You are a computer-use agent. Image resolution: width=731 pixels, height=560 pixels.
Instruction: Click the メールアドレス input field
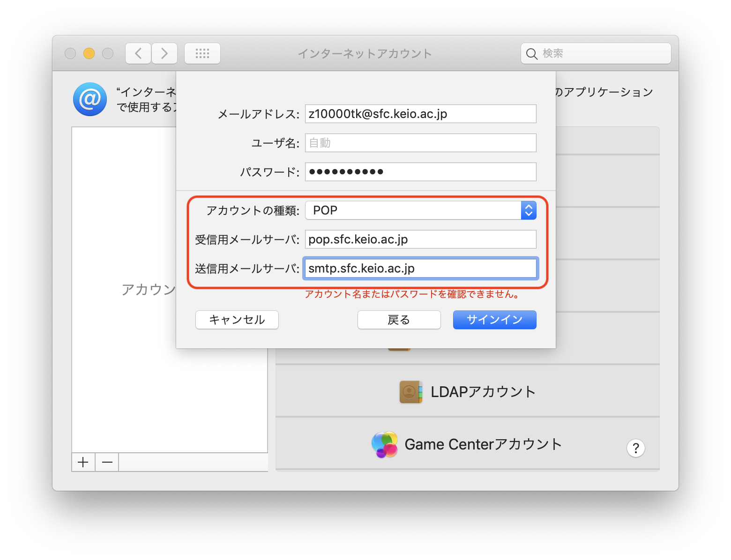(x=420, y=114)
